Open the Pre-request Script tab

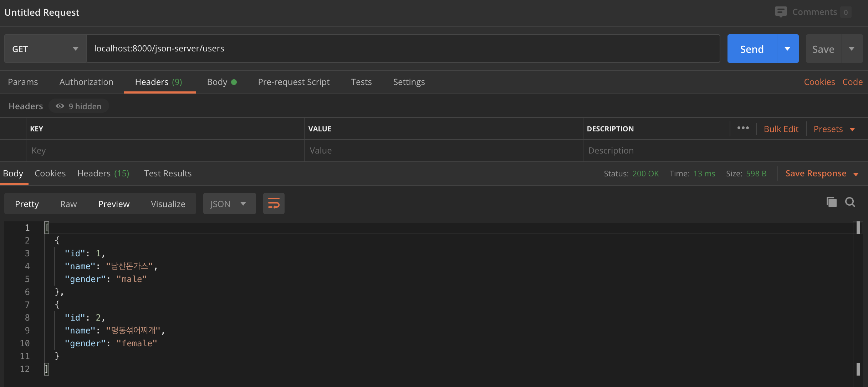tap(293, 82)
